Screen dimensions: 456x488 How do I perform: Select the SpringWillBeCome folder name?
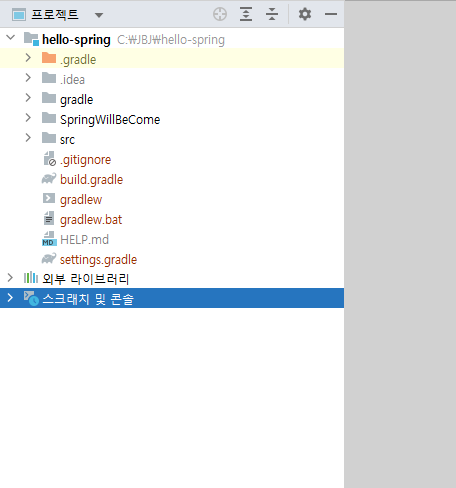coord(110,120)
